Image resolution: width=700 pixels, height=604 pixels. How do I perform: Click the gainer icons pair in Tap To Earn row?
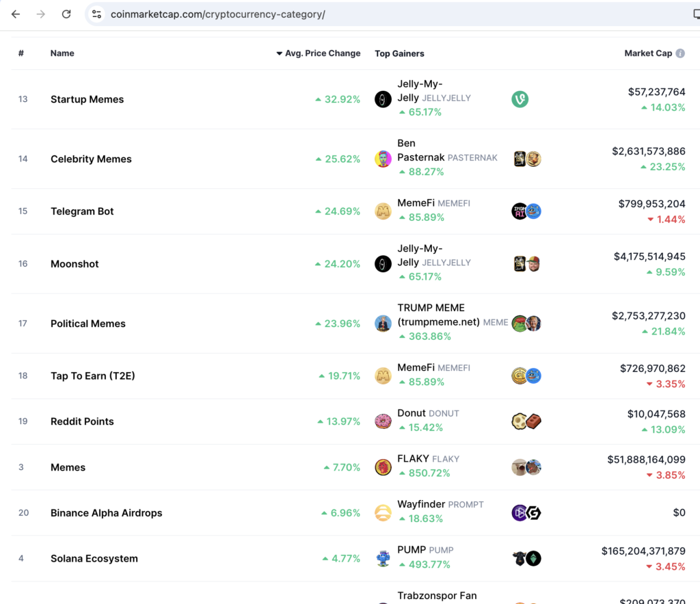click(527, 376)
